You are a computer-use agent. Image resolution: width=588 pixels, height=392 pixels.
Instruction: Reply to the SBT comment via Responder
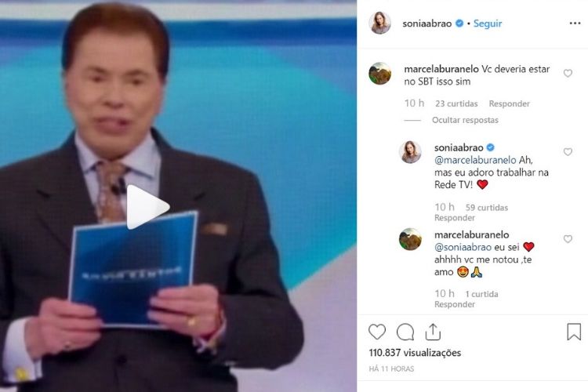510,103
